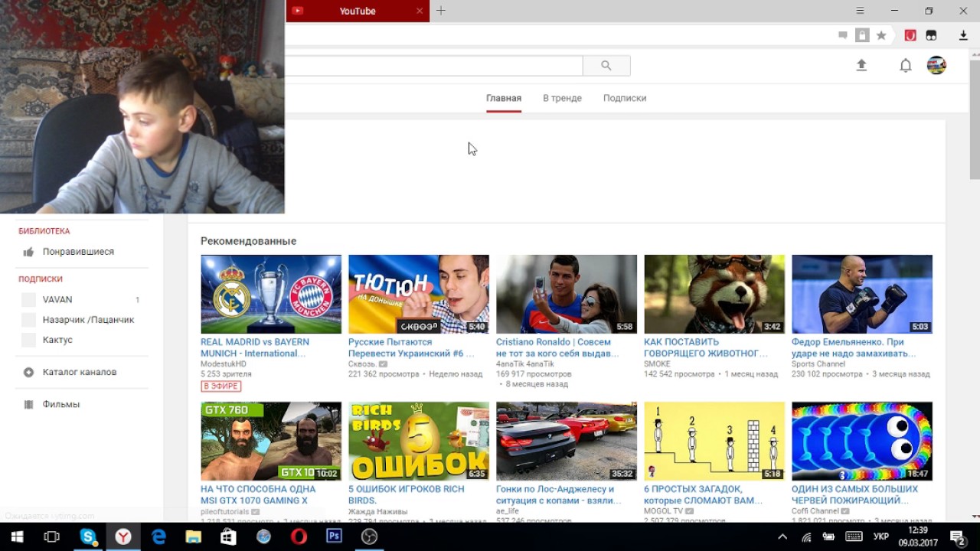
Task: Open the Rich Birds 5 ОШИБОК thumbnail
Action: tap(419, 442)
